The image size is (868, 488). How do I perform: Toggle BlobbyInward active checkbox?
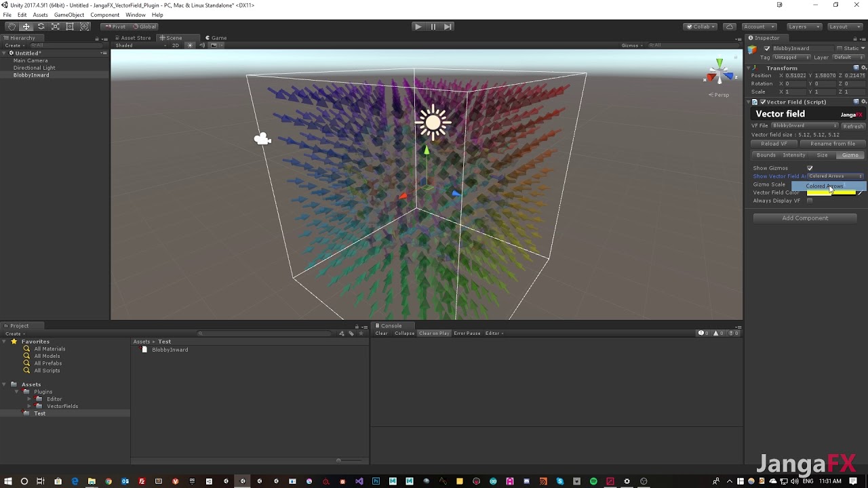point(767,48)
